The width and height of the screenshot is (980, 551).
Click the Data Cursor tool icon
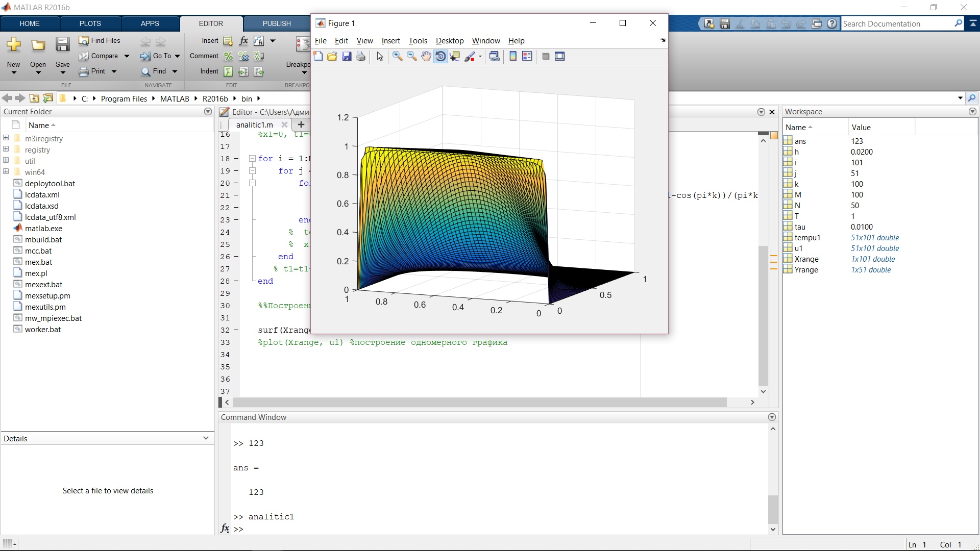455,57
